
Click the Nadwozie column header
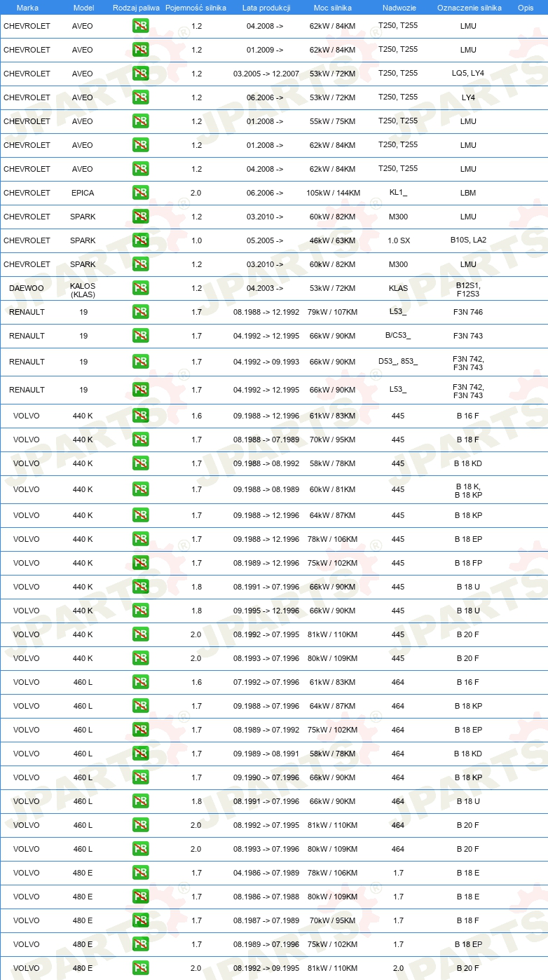[399, 7]
